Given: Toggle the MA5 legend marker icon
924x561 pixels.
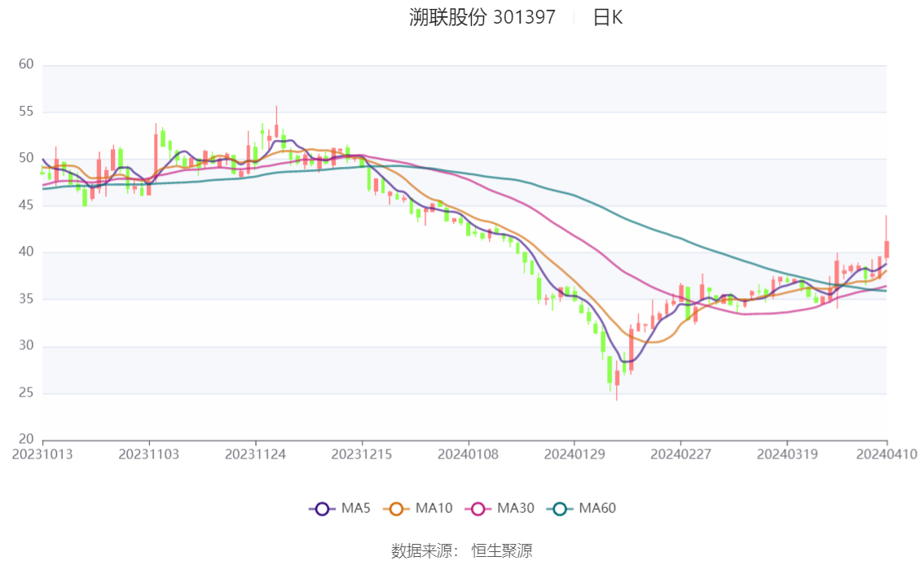Looking at the screenshot, I should (323, 509).
